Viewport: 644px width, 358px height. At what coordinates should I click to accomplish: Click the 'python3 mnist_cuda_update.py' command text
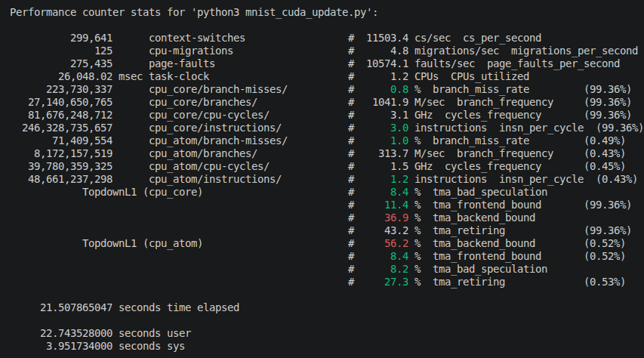(282, 13)
